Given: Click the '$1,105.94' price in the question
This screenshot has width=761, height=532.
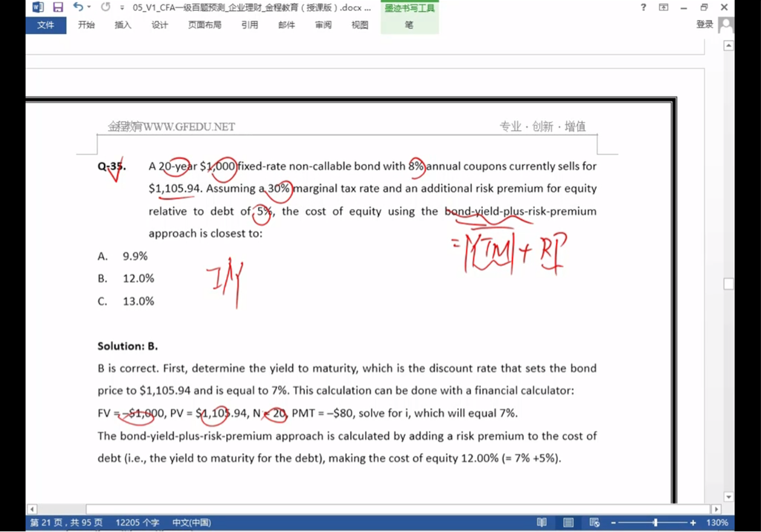Looking at the screenshot, I should (175, 188).
